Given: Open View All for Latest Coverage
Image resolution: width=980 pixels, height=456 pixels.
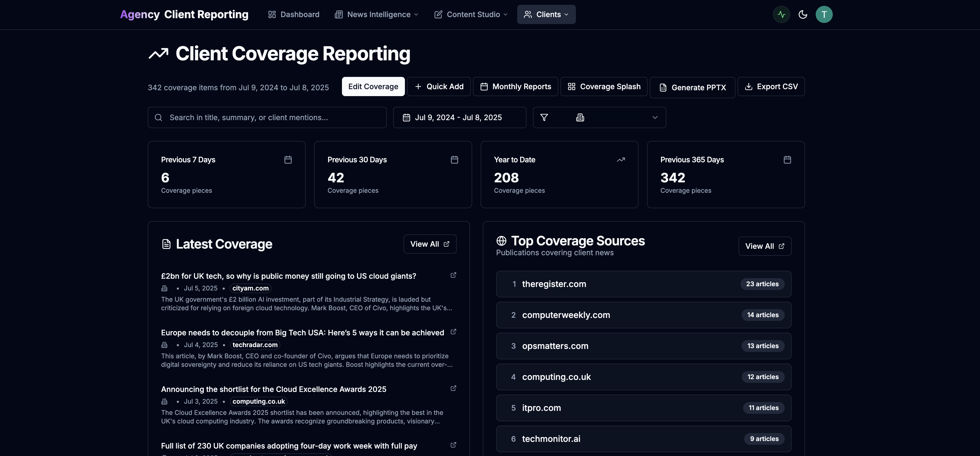Looking at the screenshot, I should pyautogui.click(x=429, y=243).
